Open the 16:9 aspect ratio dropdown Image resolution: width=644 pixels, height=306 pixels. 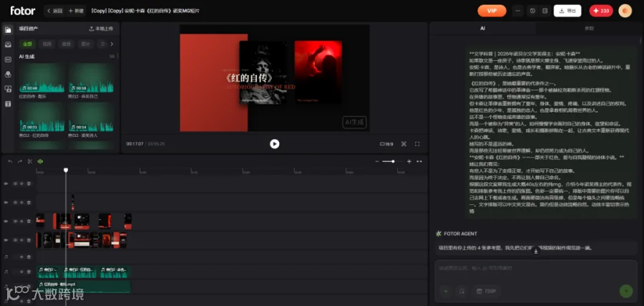[x=386, y=144]
